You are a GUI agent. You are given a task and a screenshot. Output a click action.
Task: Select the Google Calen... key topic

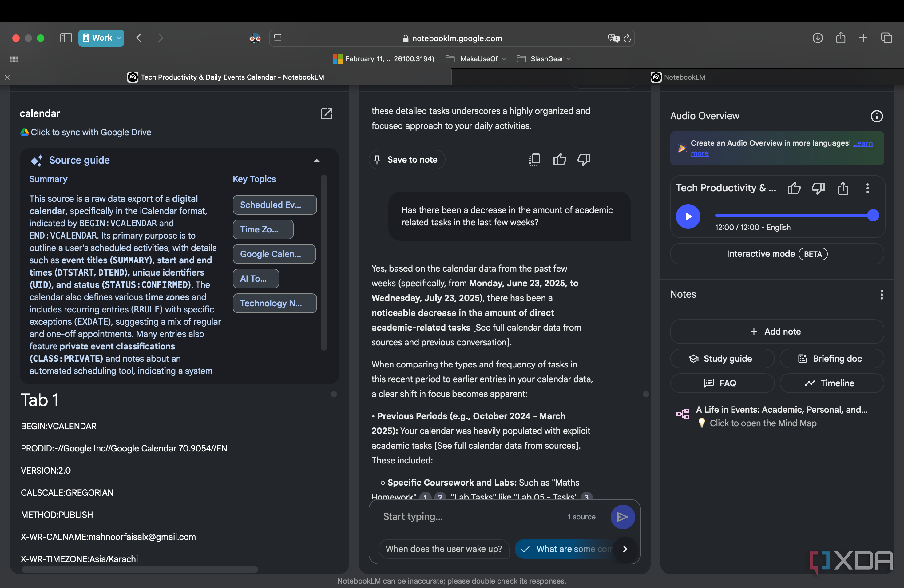tap(274, 254)
